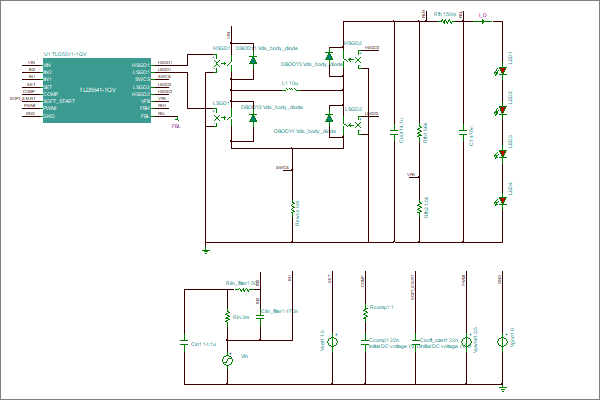Select the LED3 diode symbol
Image resolution: width=600 pixels, height=400 pixels.
tap(502, 154)
